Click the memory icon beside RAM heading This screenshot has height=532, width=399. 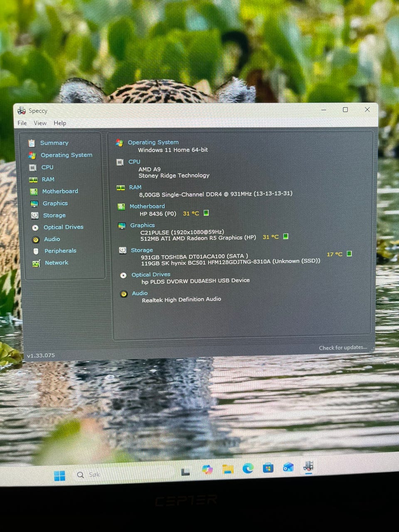click(x=121, y=188)
